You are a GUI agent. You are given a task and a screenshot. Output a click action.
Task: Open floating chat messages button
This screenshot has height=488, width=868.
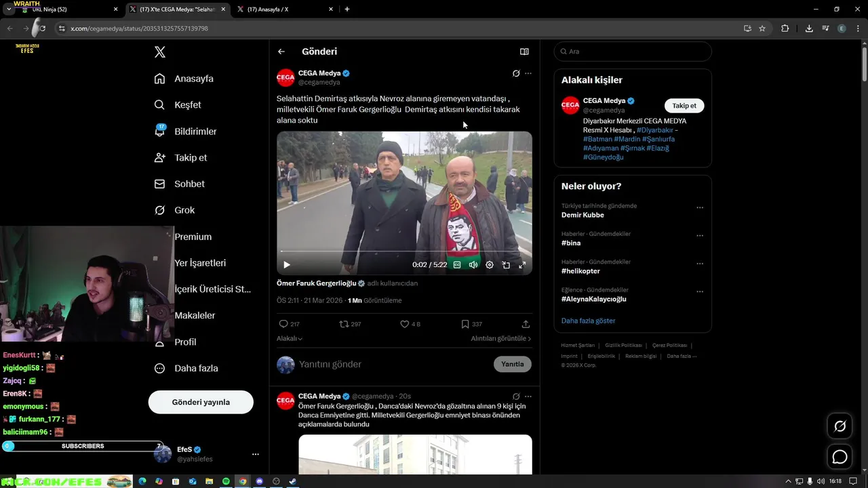tap(840, 457)
